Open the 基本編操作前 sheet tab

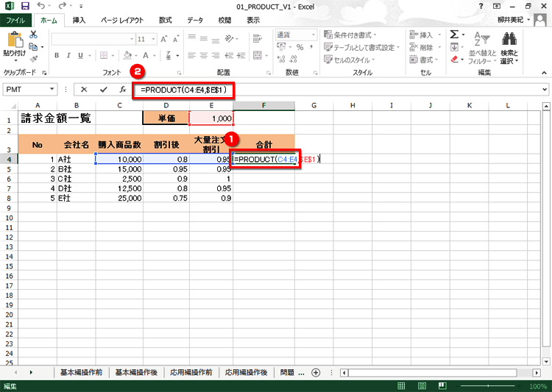coord(81,372)
